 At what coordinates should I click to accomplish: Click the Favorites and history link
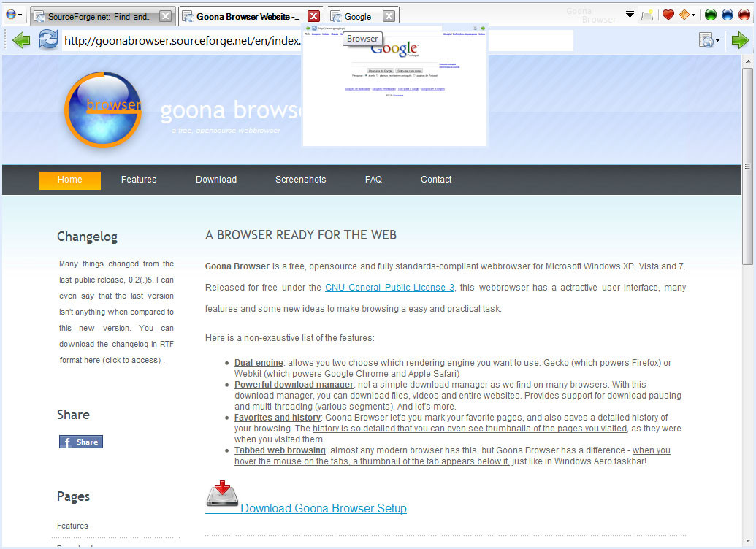click(278, 418)
